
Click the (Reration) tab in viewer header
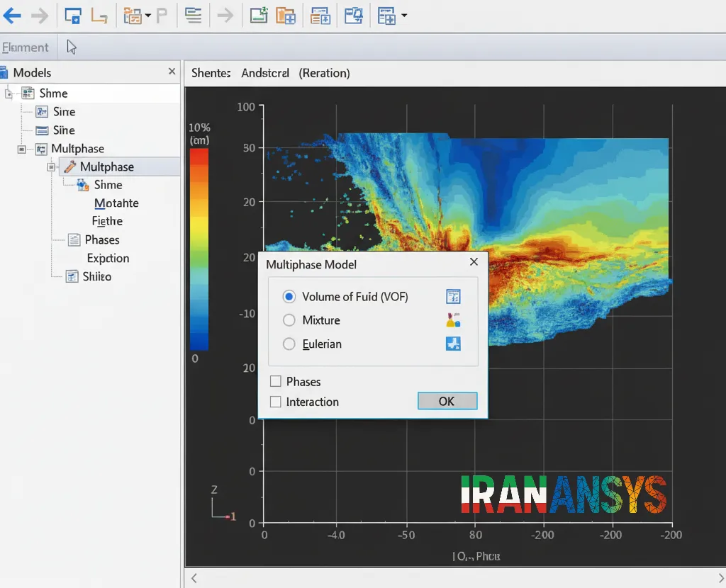(324, 73)
